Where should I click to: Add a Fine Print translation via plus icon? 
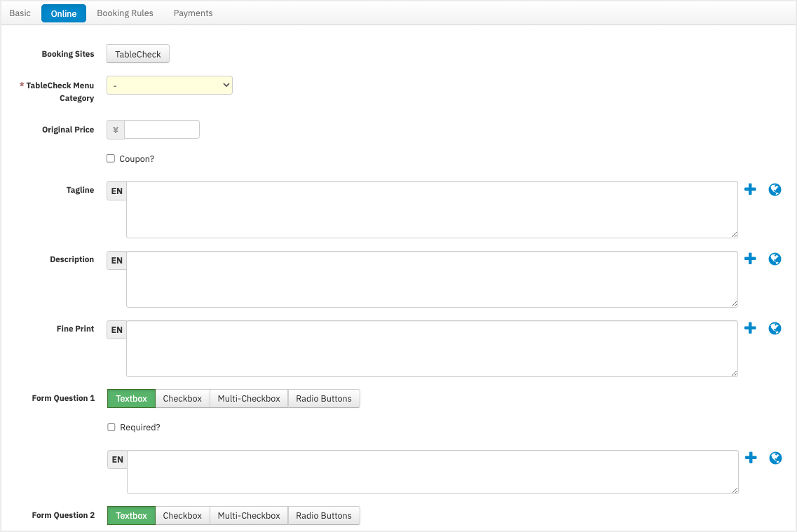point(750,328)
